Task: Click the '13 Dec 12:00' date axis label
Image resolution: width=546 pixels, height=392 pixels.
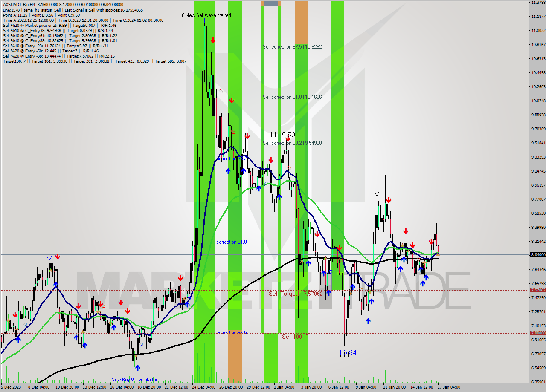Action: pos(94,387)
